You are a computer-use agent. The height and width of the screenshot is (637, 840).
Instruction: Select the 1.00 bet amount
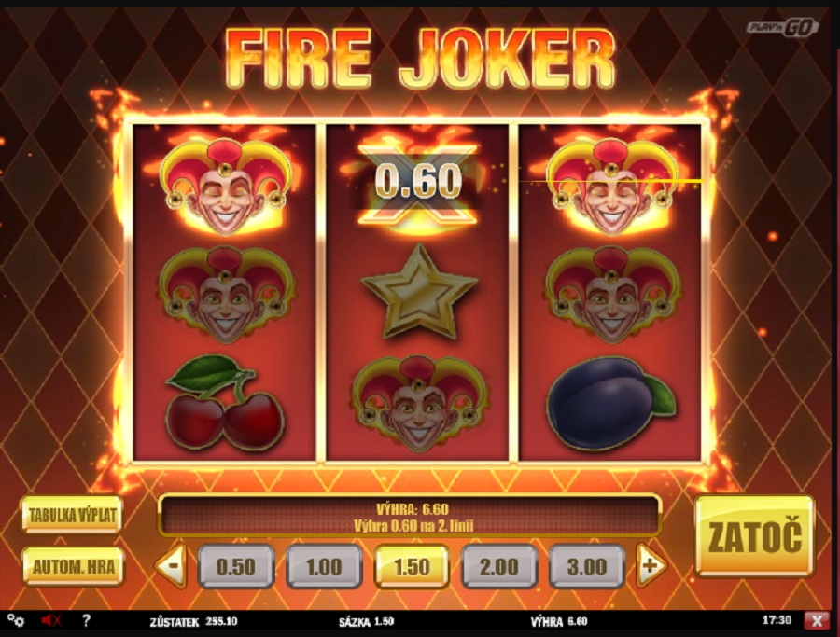tap(324, 566)
